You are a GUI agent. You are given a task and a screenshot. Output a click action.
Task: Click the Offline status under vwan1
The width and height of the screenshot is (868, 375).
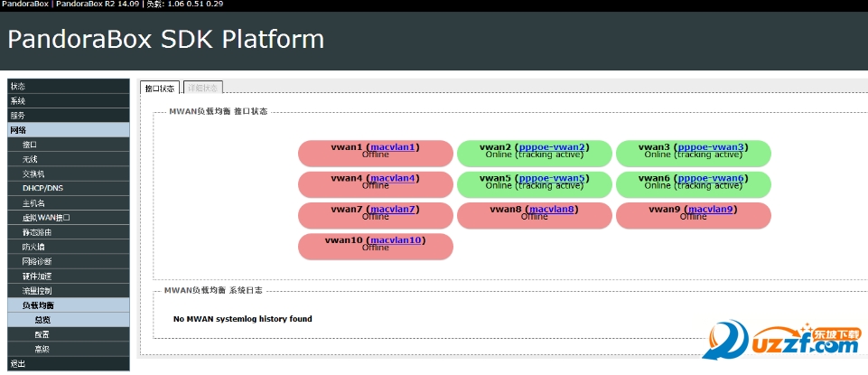point(376,155)
